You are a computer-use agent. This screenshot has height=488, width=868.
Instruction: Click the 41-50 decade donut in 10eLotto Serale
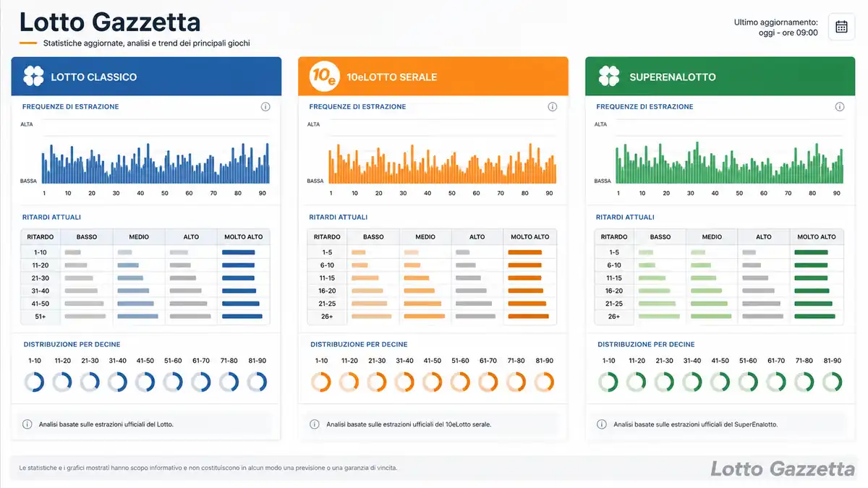click(x=433, y=382)
